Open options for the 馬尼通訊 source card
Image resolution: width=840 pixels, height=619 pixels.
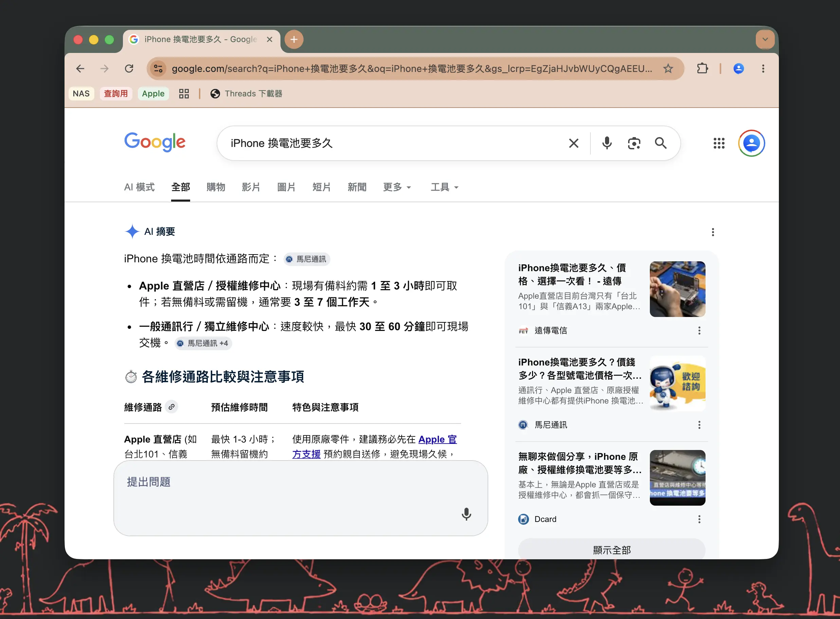tap(699, 425)
